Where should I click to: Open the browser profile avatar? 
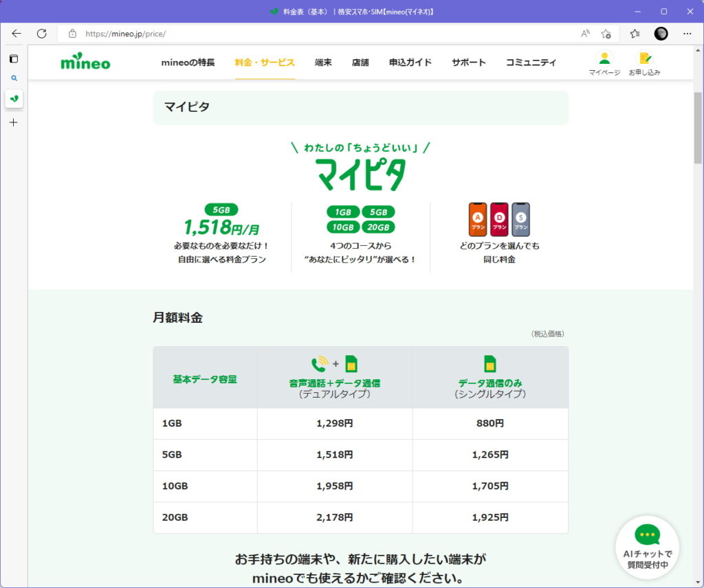[661, 34]
